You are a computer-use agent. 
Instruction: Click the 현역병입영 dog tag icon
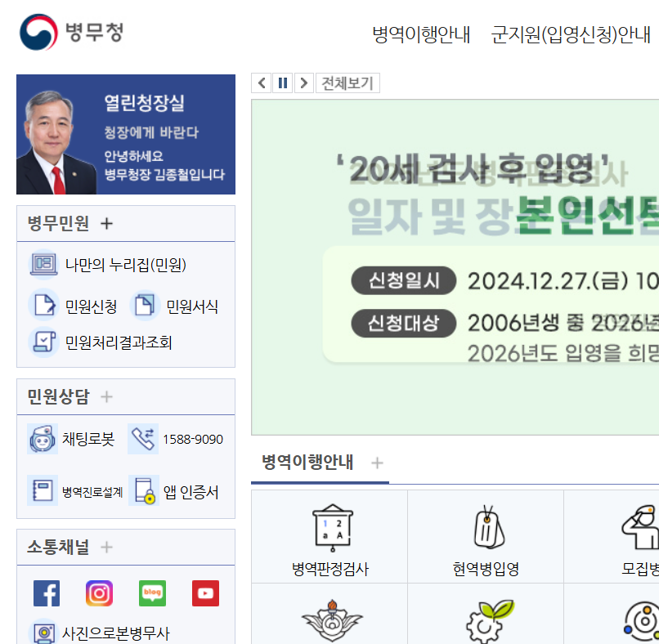pos(489,527)
